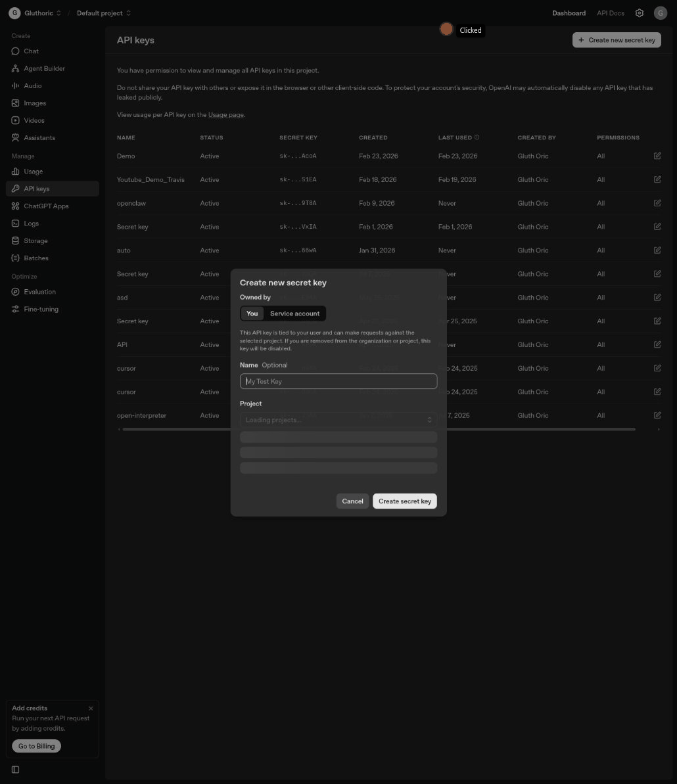This screenshot has height=784, width=677.
Task: Open the edit icon for the Demo key row
Action: click(x=657, y=156)
